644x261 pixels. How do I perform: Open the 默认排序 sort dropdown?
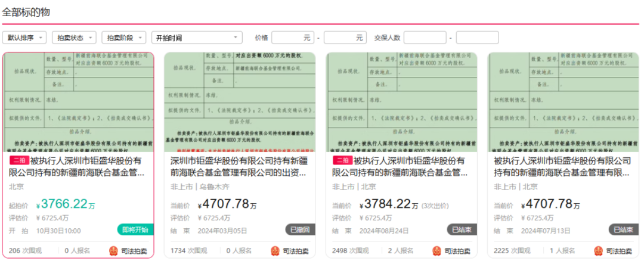click(24, 38)
